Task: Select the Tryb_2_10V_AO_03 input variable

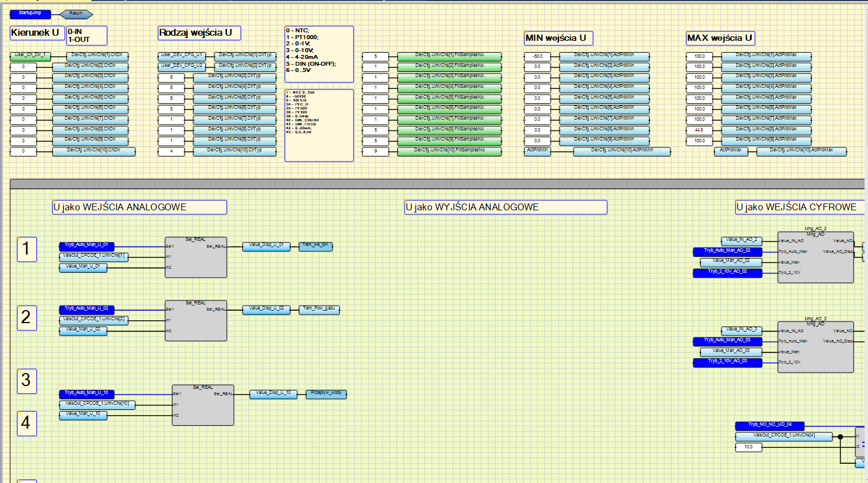Action: (x=727, y=363)
